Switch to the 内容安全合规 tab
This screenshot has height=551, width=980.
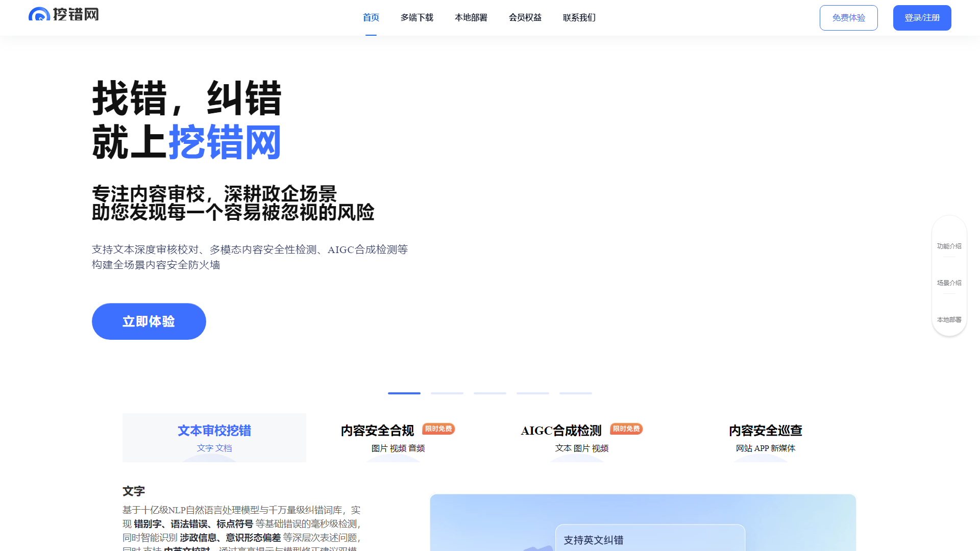click(377, 430)
